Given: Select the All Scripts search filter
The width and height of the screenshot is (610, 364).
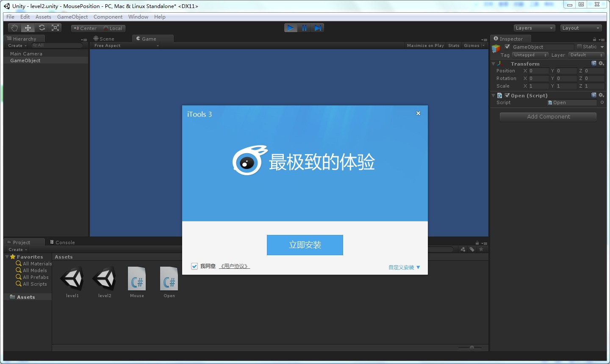Looking at the screenshot, I should [34, 284].
